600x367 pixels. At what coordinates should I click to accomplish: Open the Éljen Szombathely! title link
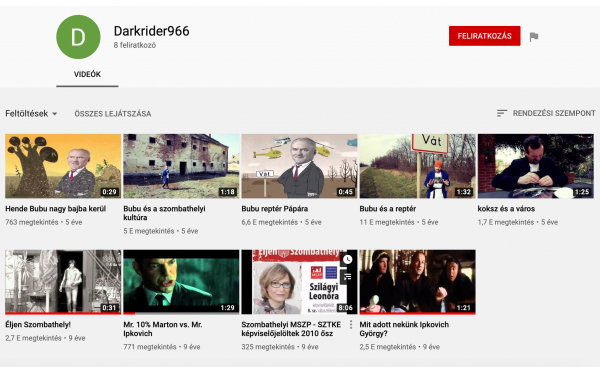click(x=38, y=325)
